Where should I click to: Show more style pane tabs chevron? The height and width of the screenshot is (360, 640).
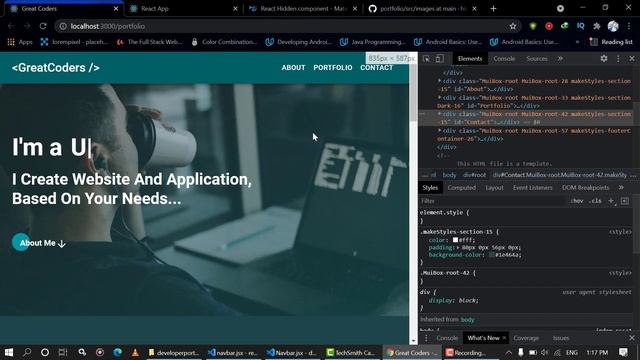[621, 187]
